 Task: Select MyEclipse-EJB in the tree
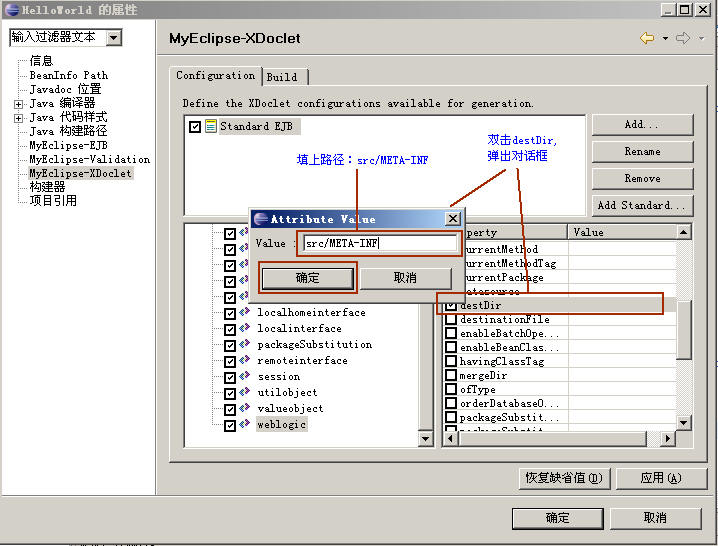click(x=68, y=146)
